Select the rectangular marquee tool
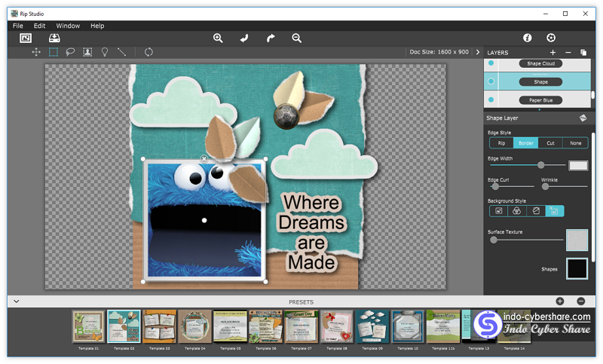 (54, 52)
